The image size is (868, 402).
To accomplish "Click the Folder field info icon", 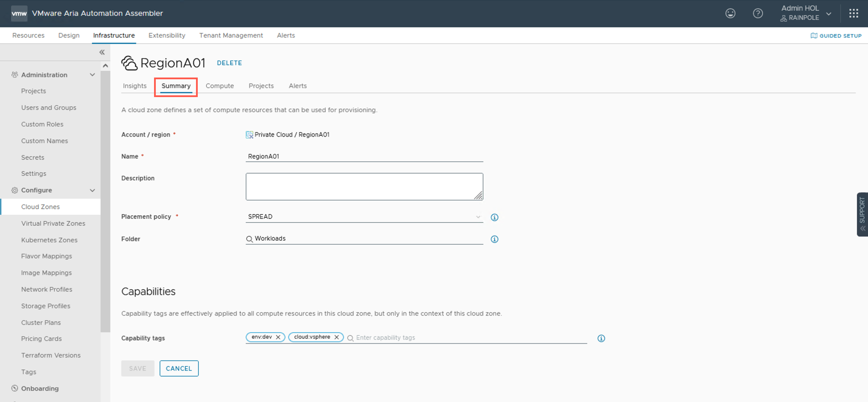I will pos(494,239).
